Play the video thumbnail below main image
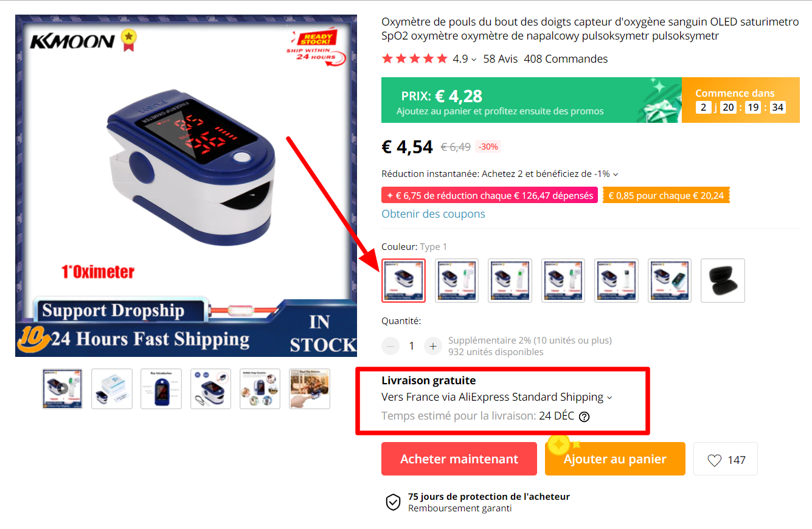Image resolution: width=812 pixels, height=529 pixels. click(x=62, y=389)
